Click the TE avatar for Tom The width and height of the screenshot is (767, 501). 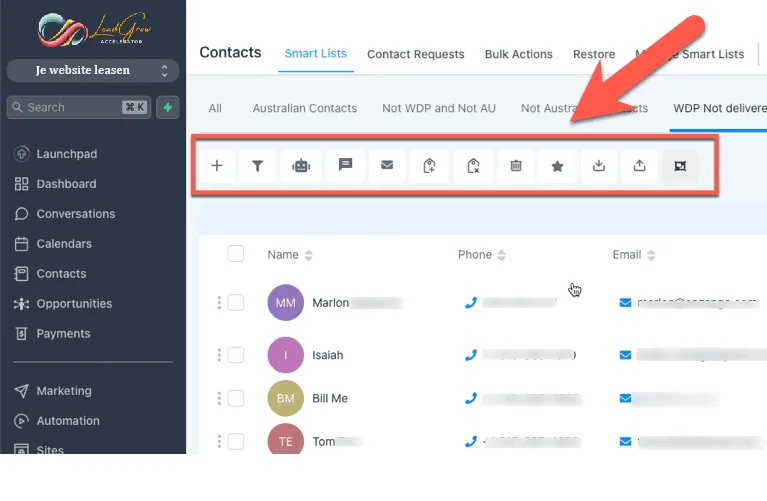tap(286, 440)
